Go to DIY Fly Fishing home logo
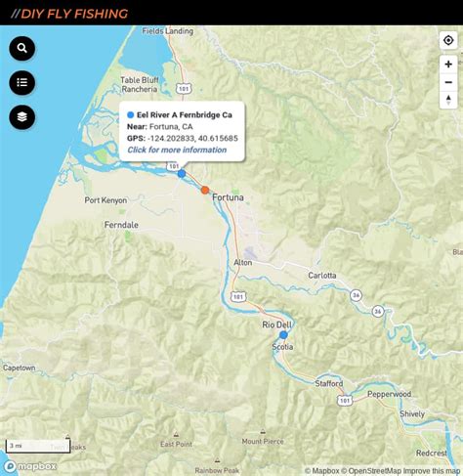The width and height of the screenshot is (463, 476). [69, 14]
